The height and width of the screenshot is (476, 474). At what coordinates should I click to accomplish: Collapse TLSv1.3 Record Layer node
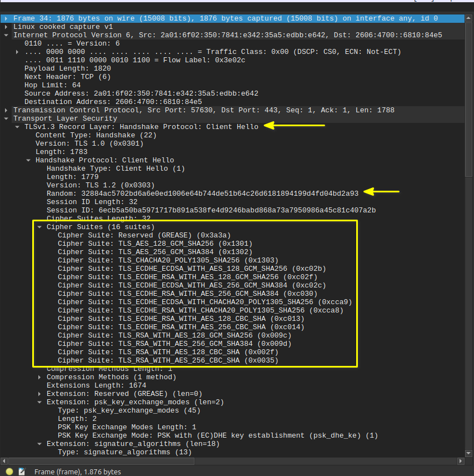17,127
